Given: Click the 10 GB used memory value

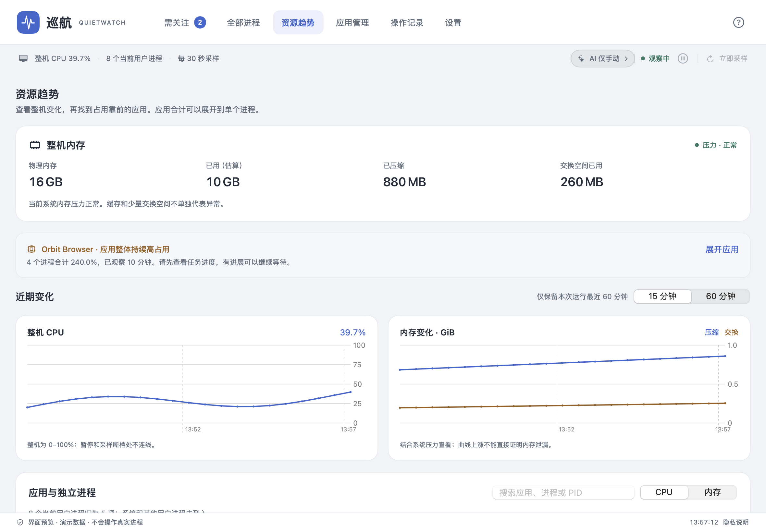Looking at the screenshot, I should click(x=223, y=182).
